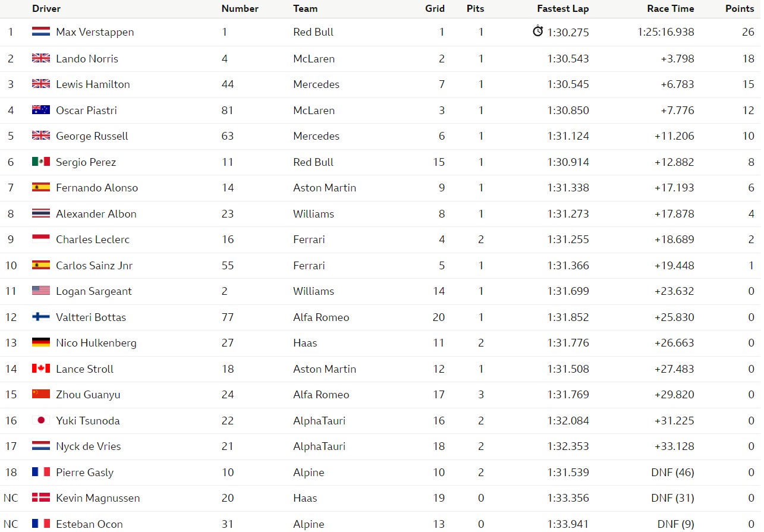Viewport: 764px width, 532px height.
Task: Click the fastest lap stopwatch icon
Action: (537, 31)
